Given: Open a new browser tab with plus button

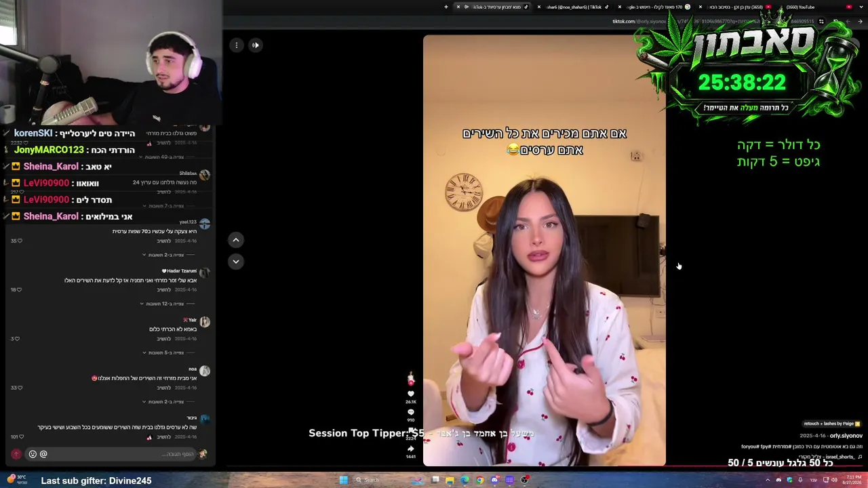Looking at the screenshot, I should (x=446, y=7).
